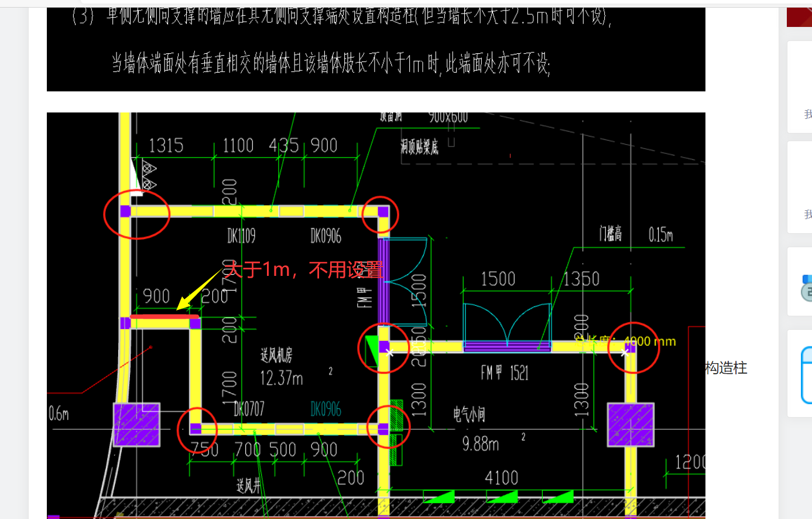Select the 送风机房 room label
The width and height of the screenshot is (812, 519).
276,355
